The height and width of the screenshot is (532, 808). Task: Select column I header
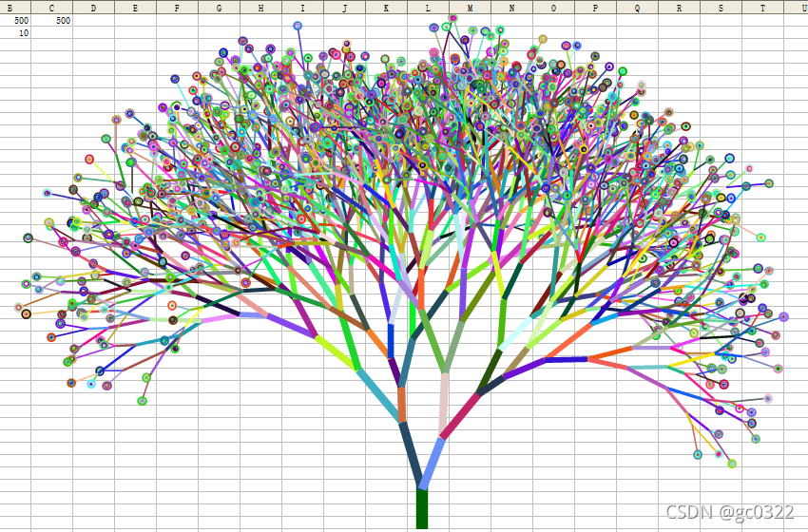[302, 8]
